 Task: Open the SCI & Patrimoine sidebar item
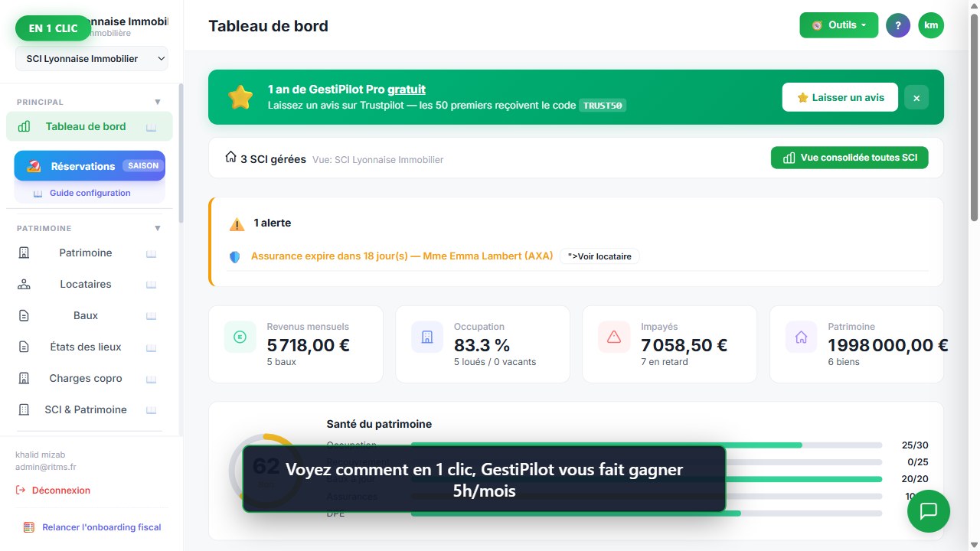(85, 410)
